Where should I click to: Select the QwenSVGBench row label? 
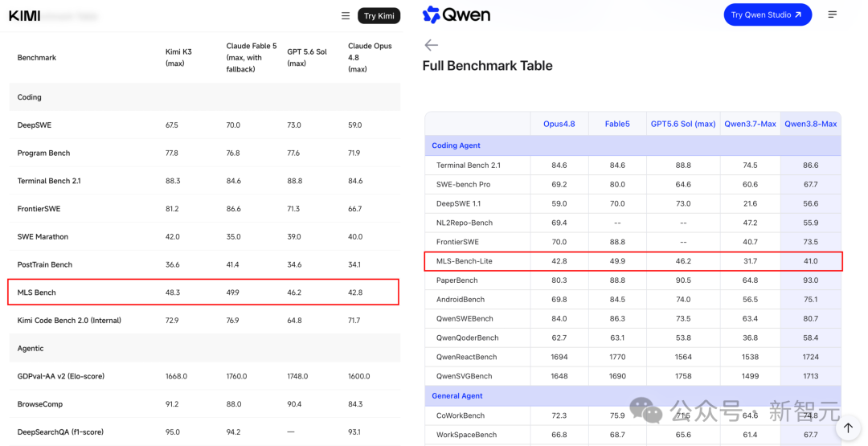[464, 376]
